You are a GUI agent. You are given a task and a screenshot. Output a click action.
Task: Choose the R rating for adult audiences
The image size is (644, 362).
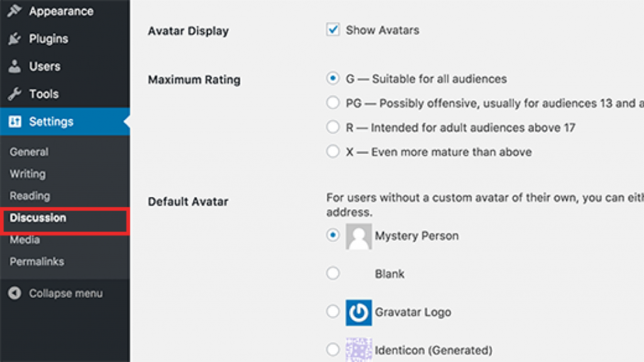[333, 127]
